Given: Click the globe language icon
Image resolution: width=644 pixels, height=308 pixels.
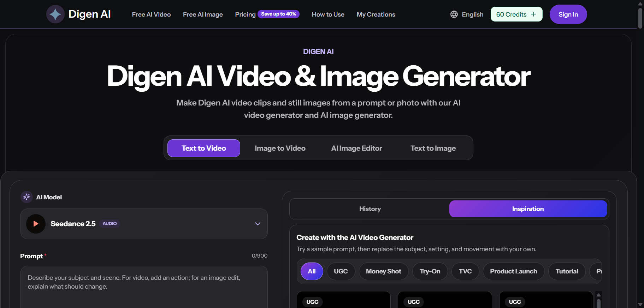Looking at the screenshot, I should [454, 14].
